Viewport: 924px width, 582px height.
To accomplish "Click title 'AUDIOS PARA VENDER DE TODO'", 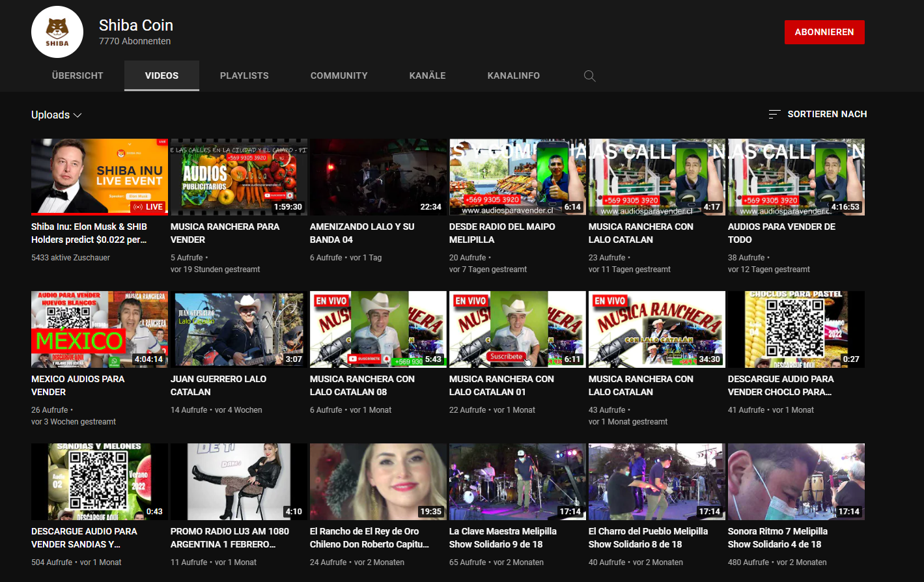I will coord(781,233).
